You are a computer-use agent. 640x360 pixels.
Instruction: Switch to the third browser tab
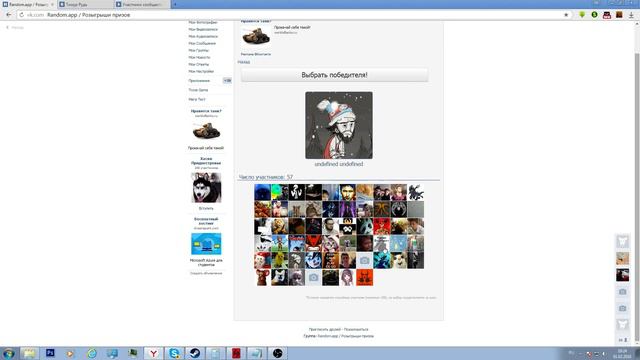coord(142,4)
